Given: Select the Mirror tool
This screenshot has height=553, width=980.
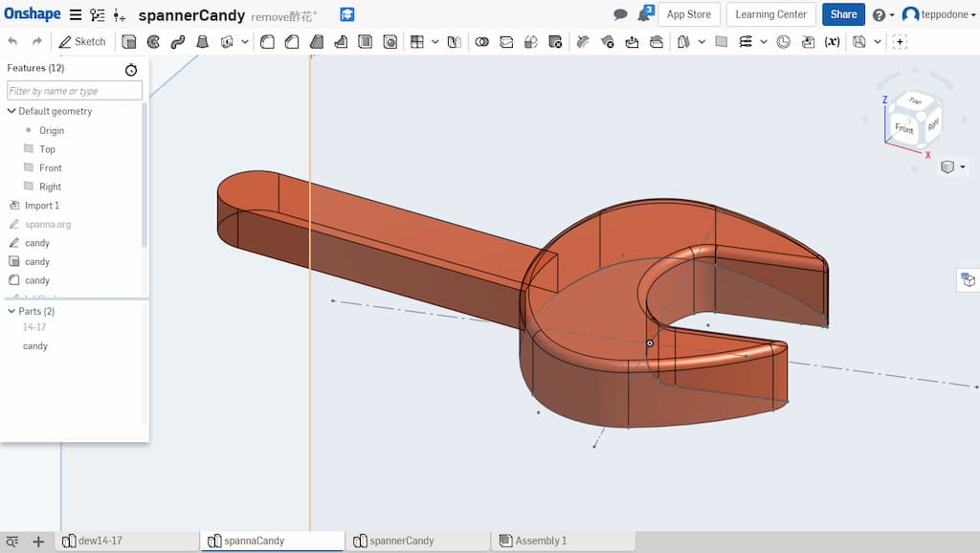Looking at the screenshot, I should pos(455,42).
